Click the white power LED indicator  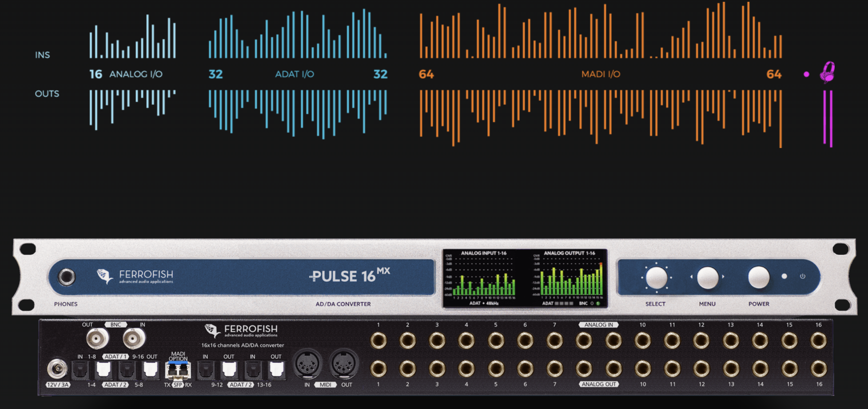click(784, 276)
